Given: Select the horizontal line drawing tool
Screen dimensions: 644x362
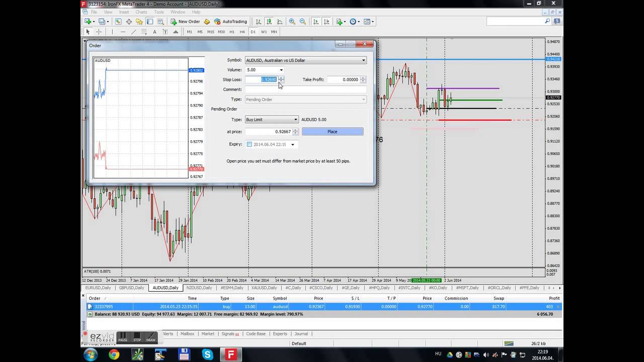Looking at the screenshot, I should point(123,32).
